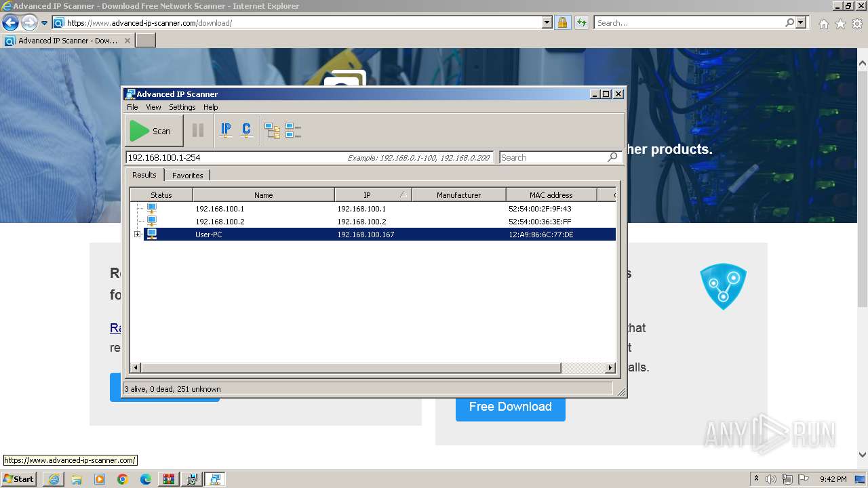Click the IP toolbar icon
The width and height of the screenshot is (868, 488).
coord(226,131)
